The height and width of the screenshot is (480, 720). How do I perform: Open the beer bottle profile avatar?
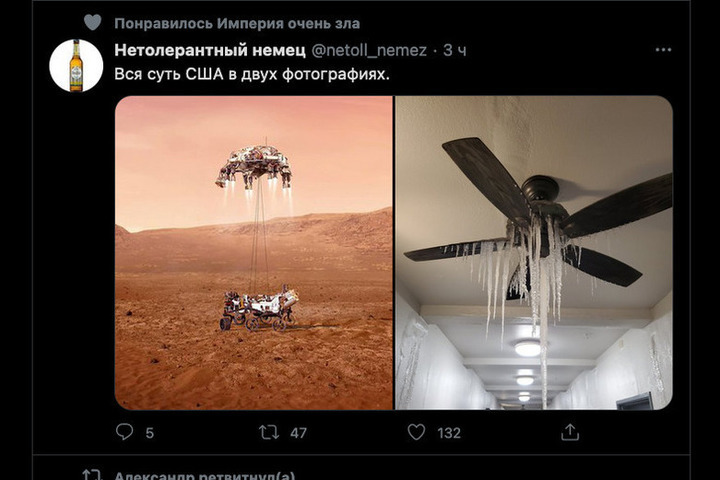click(76, 66)
